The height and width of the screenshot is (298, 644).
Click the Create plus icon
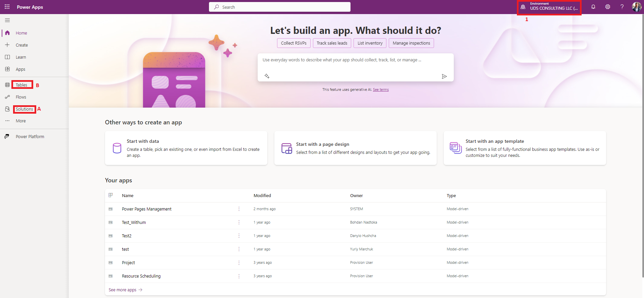click(x=7, y=45)
